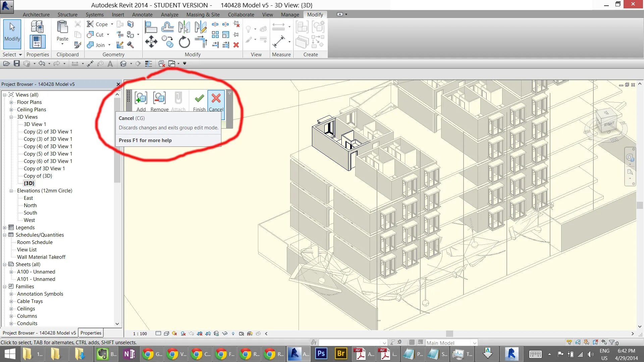Open Photoshop from the Windows taskbar
644x362 pixels.
click(321, 354)
